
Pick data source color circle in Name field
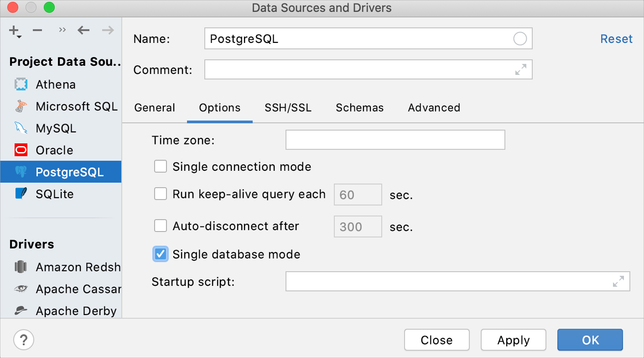(x=520, y=39)
